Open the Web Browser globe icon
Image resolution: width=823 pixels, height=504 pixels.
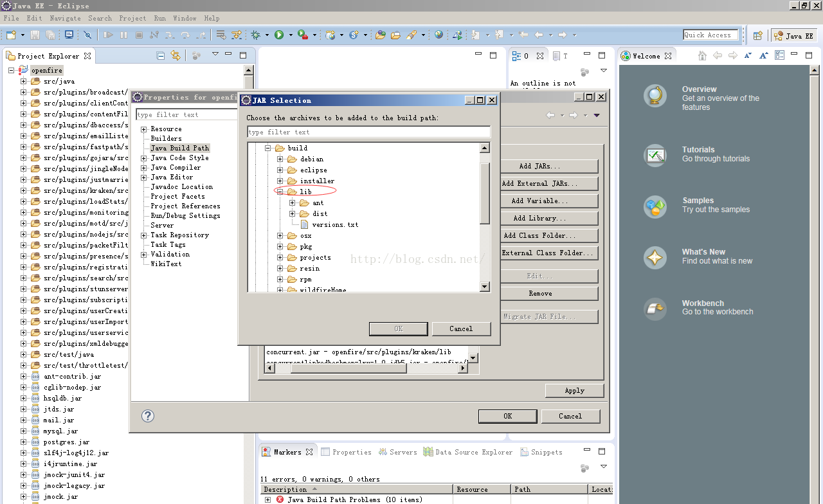439,35
